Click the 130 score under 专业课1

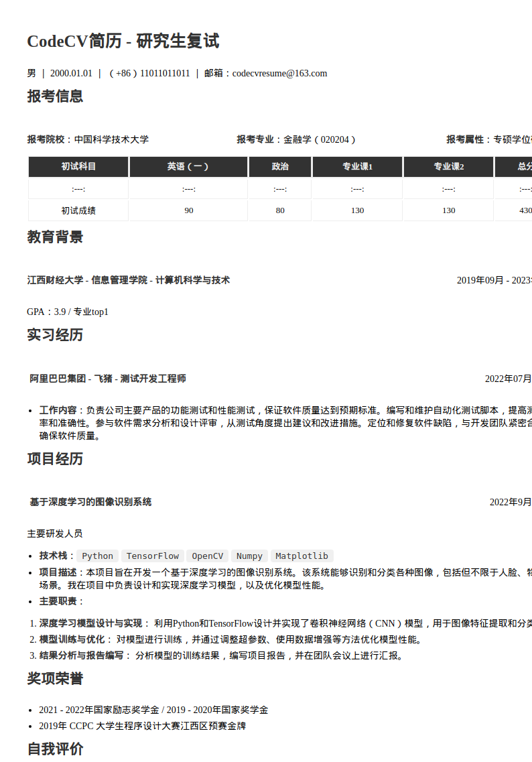[x=357, y=210]
